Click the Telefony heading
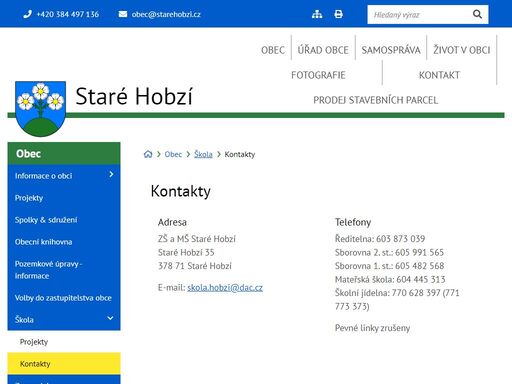 (x=353, y=222)
